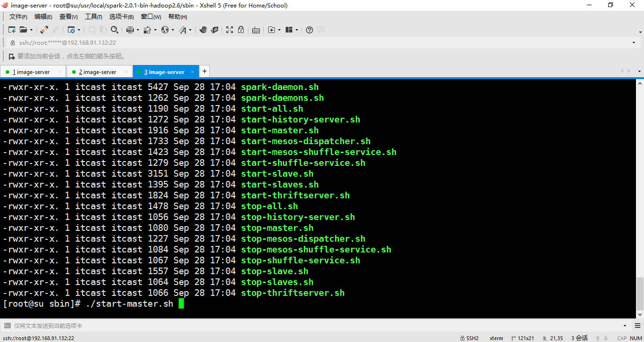
Task: Open the address bar history dropdown
Action: click(x=634, y=42)
